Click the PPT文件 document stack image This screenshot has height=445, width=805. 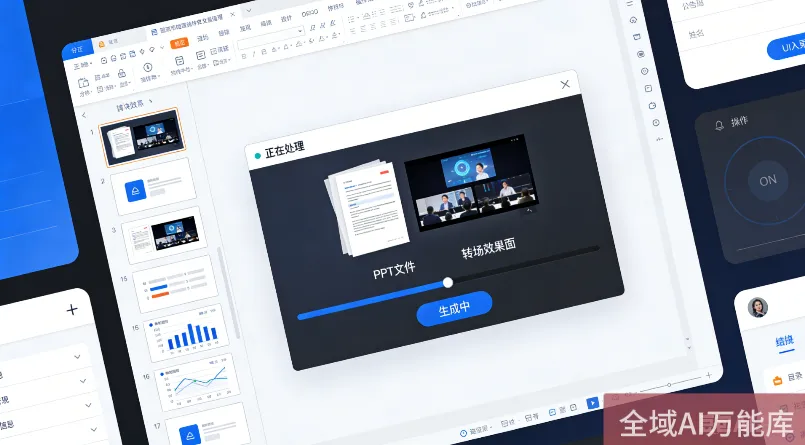tap(368, 207)
